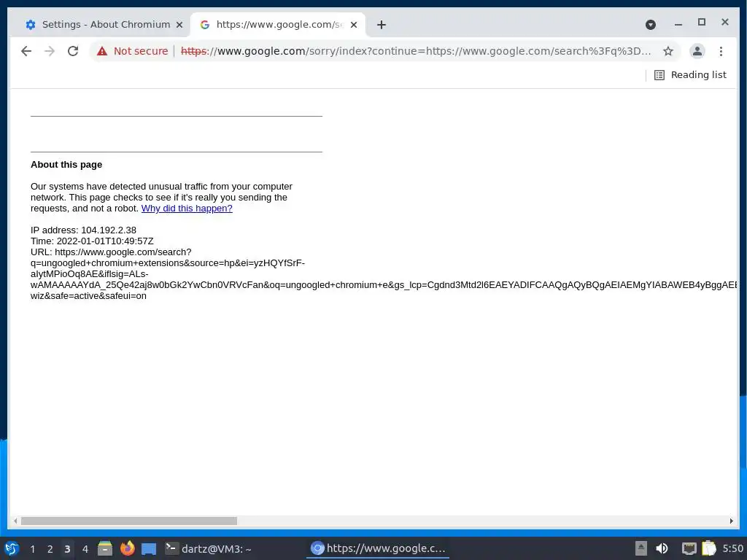Open the clipboard tray icon
Viewport: 747px width, 560px height.
[x=709, y=548]
